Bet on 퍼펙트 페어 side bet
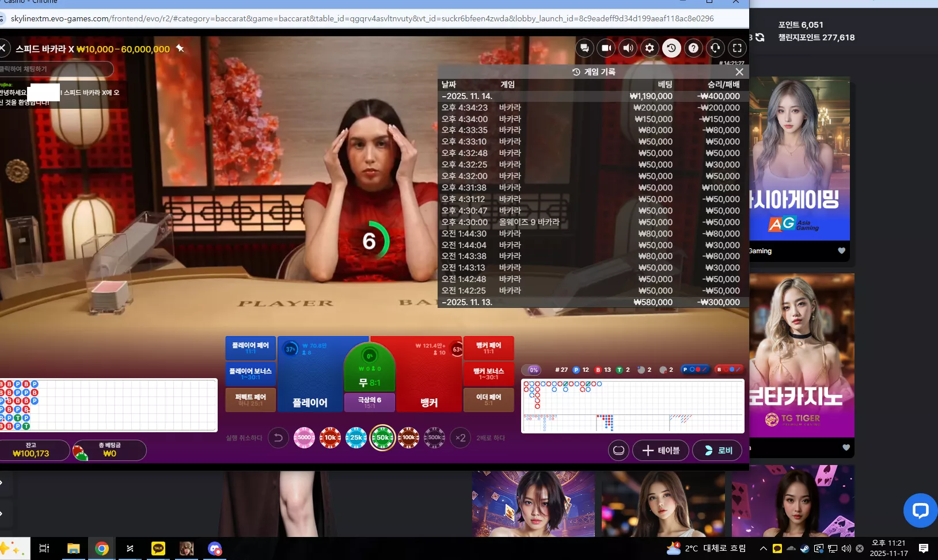This screenshot has width=938, height=560. click(250, 400)
